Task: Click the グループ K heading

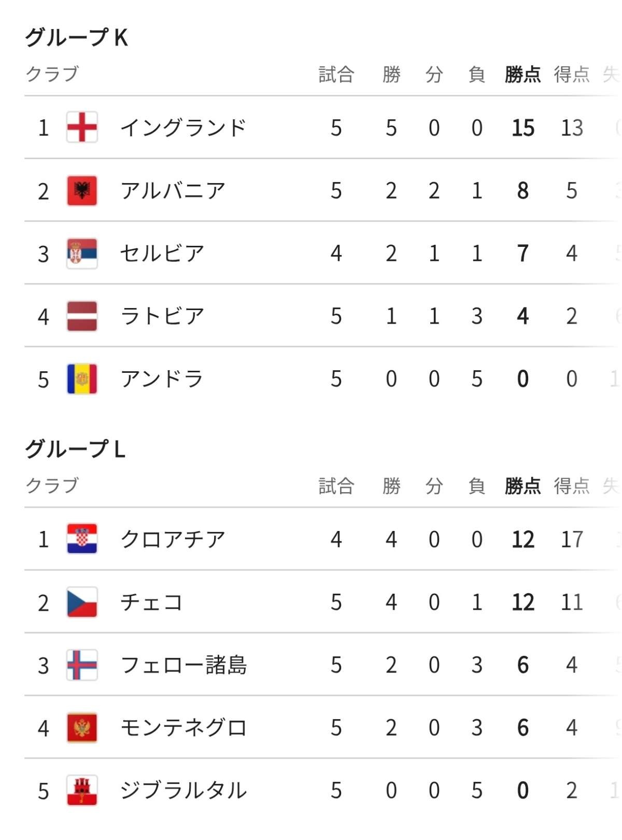Action: 77,37
